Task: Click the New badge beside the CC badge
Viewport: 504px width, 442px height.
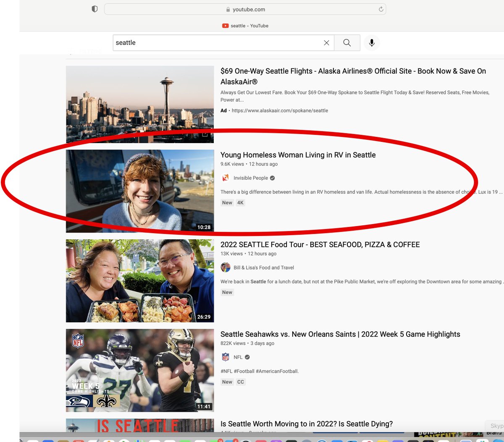Action: (227, 382)
